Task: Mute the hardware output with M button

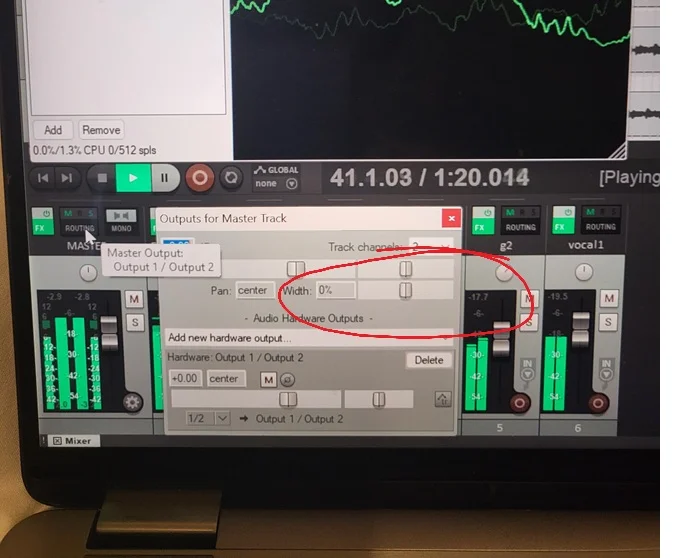Action: pyautogui.click(x=269, y=379)
